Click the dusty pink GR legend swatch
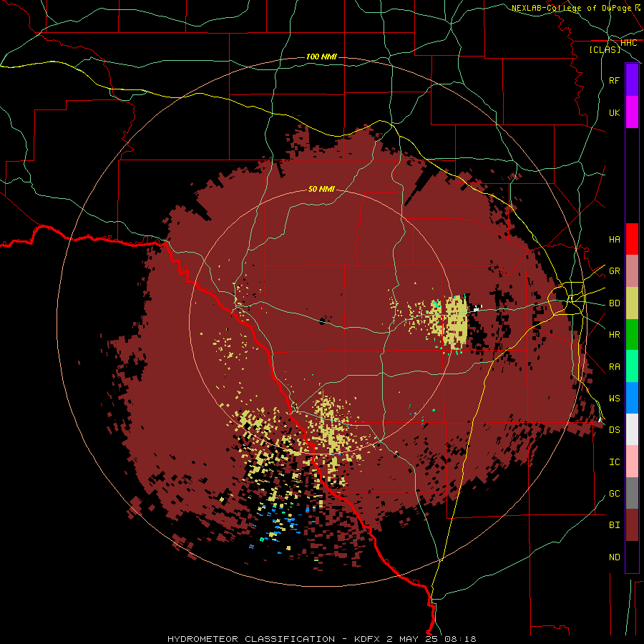644x644 pixels. pyautogui.click(x=632, y=271)
